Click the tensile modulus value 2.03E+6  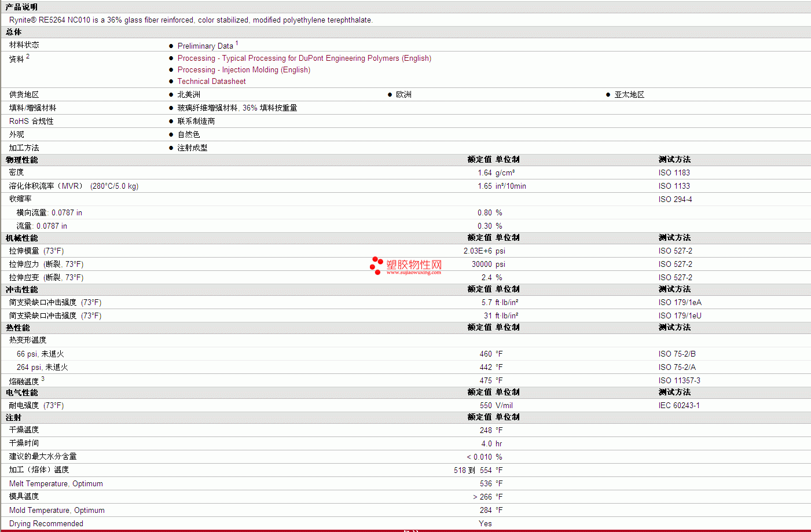click(478, 251)
